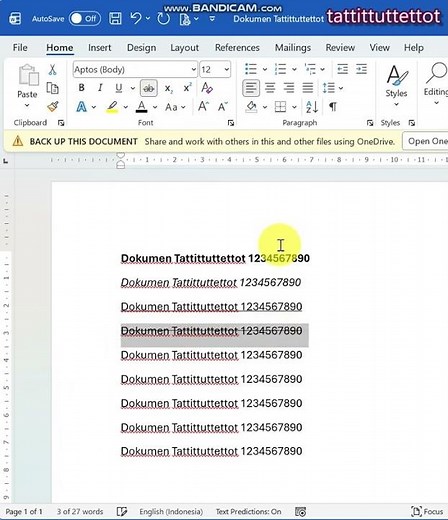Image resolution: width=448 pixels, height=520 pixels.
Task: Switch to the Review tab
Action: 340,48
